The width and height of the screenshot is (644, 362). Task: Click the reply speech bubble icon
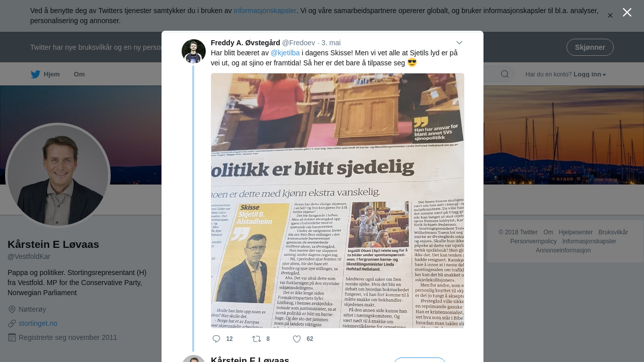216,339
